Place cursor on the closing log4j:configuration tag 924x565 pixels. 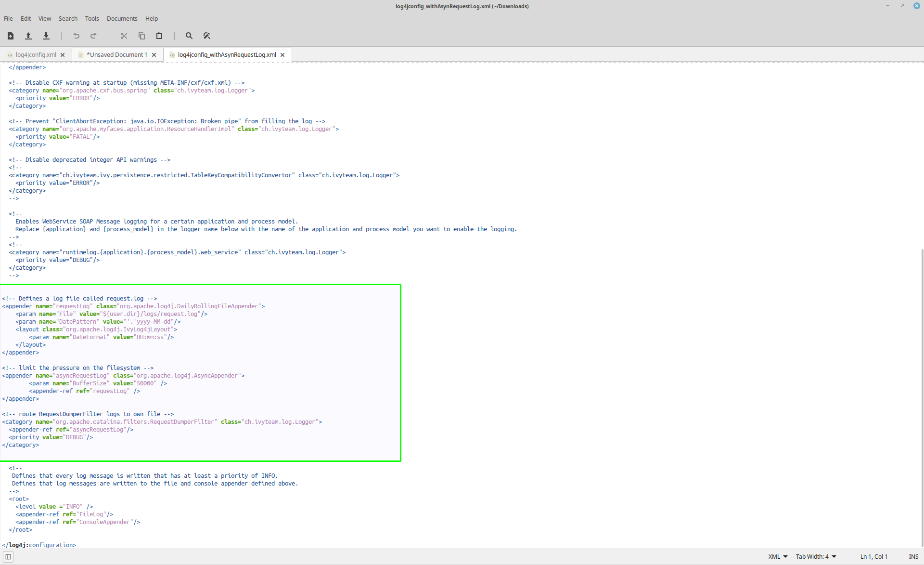pyautogui.click(x=39, y=545)
